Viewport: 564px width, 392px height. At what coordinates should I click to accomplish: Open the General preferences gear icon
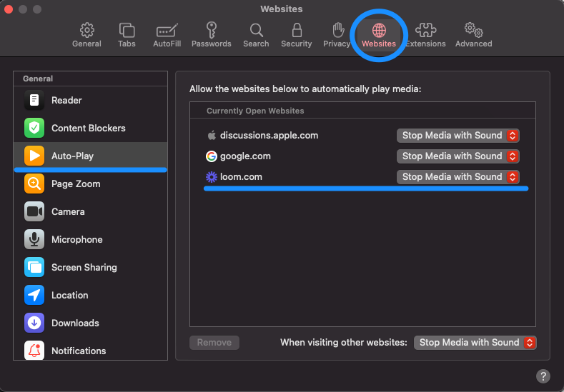[x=86, y=31]
